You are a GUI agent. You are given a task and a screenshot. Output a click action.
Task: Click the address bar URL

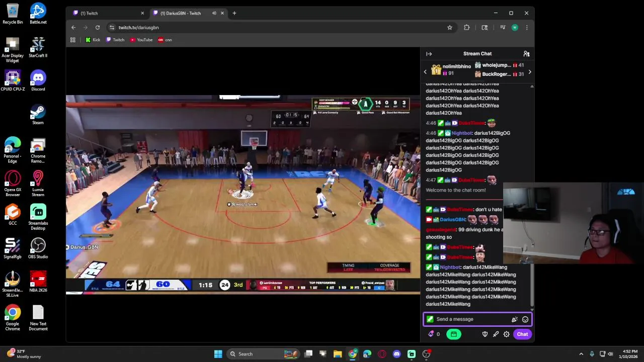tap(139, 28)
